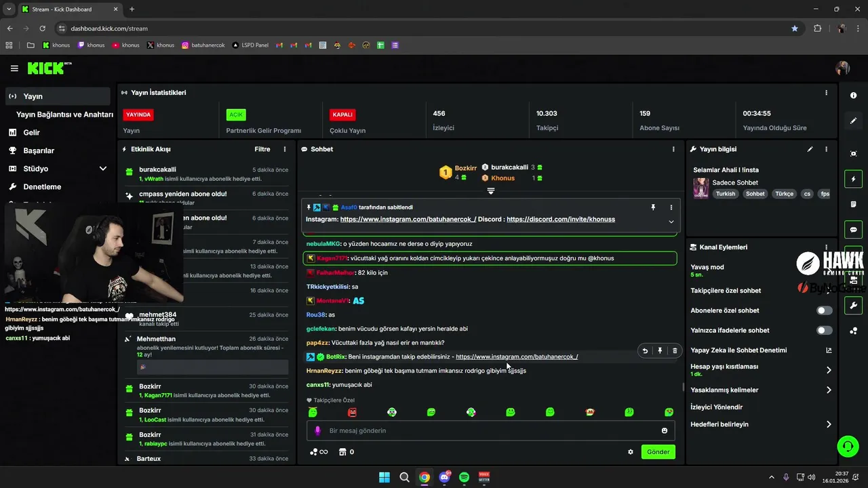Click the Bir mesaj gönderin field
Image resolution: width=868 pixels, height=488 pixels.
[491, 430]
